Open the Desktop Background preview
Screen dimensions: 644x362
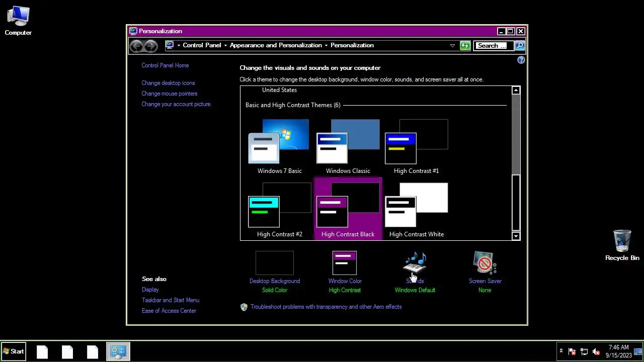275,263
